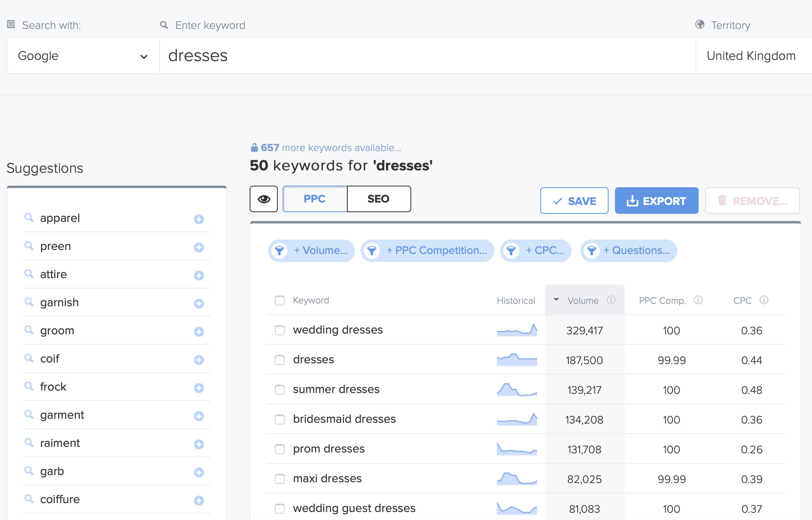Click the Enter keyword magnifier icon
The width and height of the screenshot is (812, 520).
tap(164, 25)
